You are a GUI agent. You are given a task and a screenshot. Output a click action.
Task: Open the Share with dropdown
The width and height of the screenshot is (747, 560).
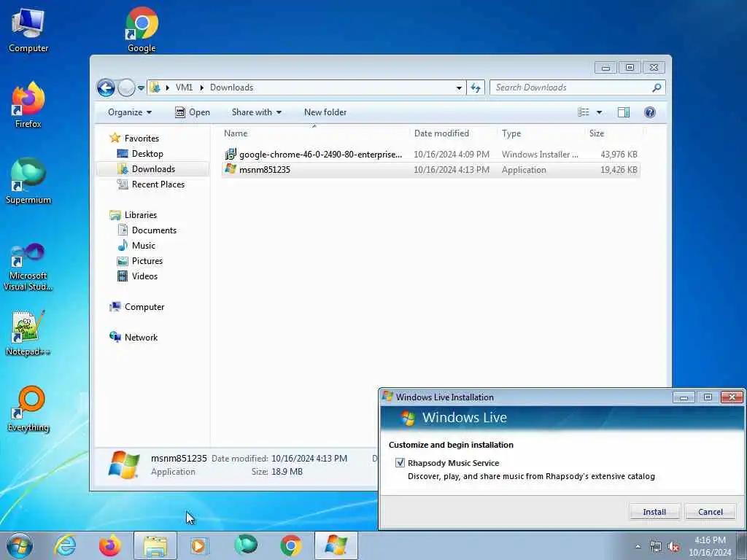point(256,112)
